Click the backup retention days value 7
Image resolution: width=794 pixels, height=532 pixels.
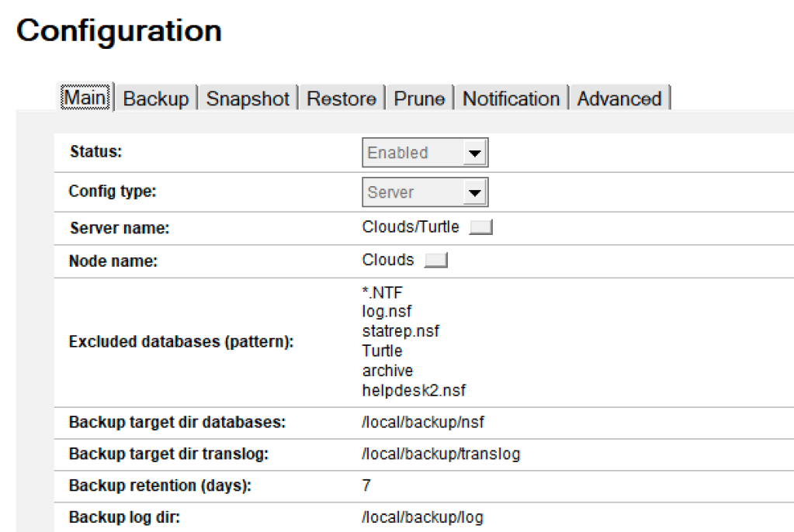coord(366,485)
